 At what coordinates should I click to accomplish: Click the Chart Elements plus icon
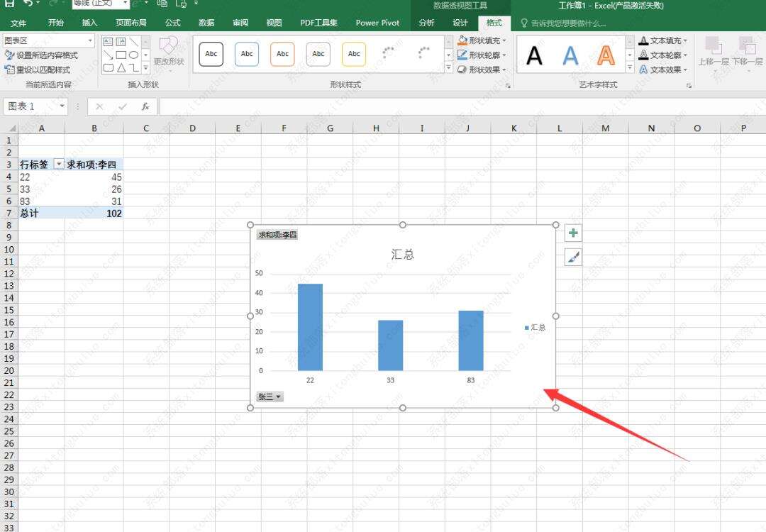coord(573,233)
